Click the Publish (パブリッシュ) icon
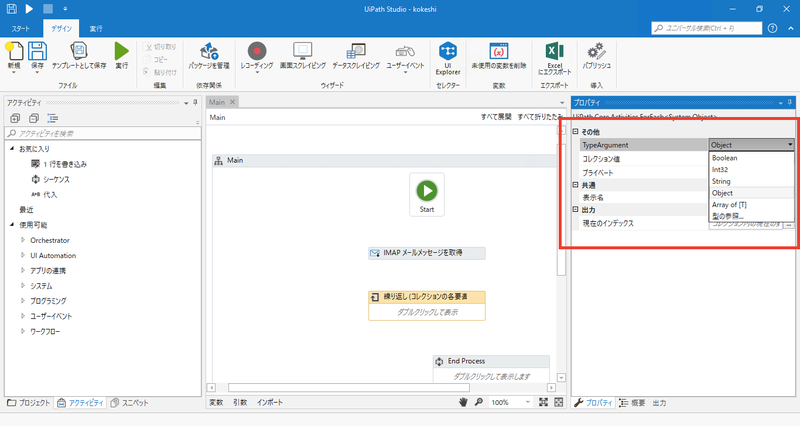This screenshot has height=426, width=800. [x=596, y=51]
